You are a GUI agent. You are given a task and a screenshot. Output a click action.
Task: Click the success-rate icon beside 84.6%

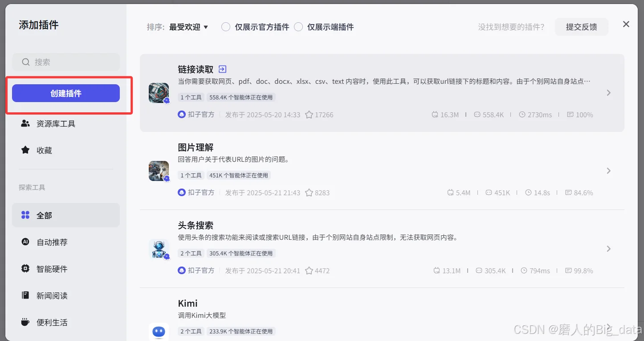568,193
